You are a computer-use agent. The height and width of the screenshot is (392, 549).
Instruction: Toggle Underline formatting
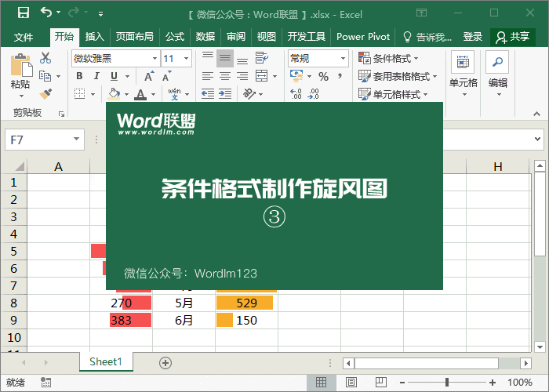coord(114,76)
